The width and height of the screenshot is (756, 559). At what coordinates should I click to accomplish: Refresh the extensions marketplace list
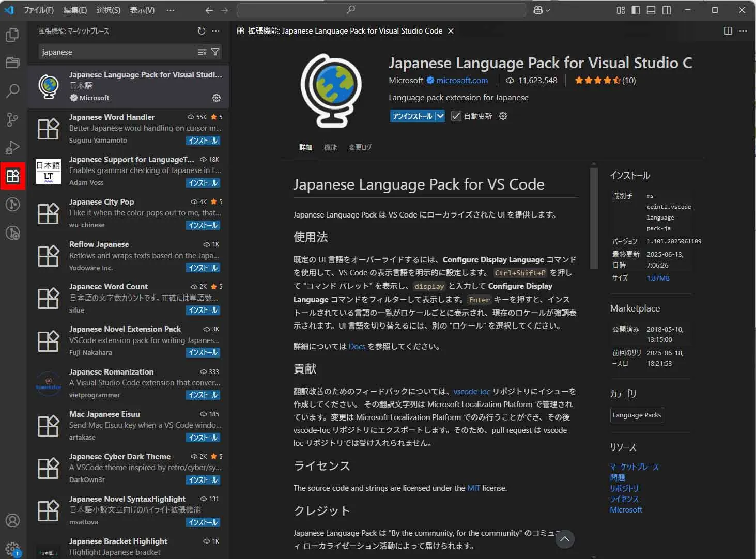(202, 31)
